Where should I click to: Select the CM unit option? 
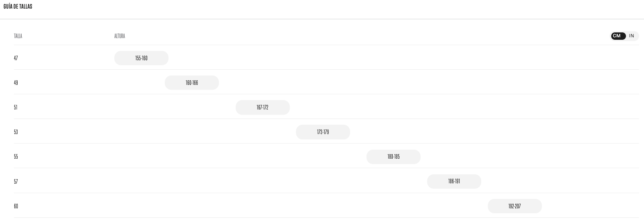[x=617, y=36]
